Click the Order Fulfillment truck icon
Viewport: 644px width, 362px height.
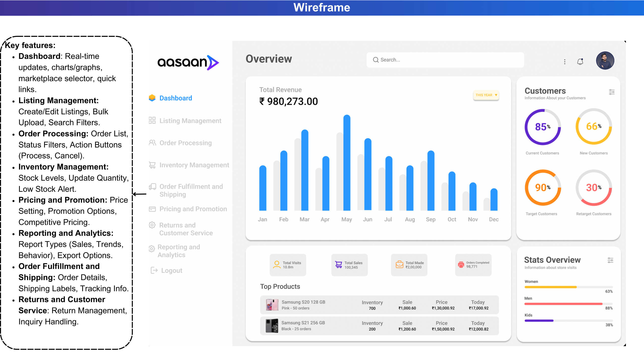click(152, 187)
